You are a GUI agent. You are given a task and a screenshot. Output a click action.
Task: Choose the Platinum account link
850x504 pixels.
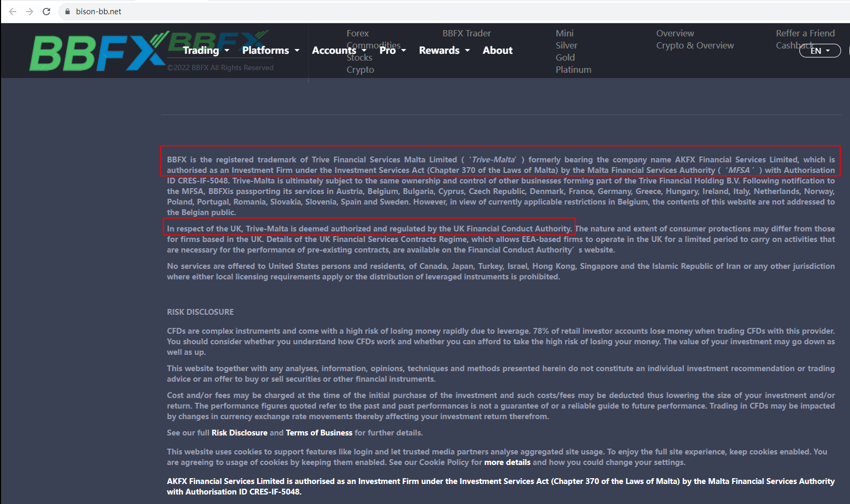[574, 70]
